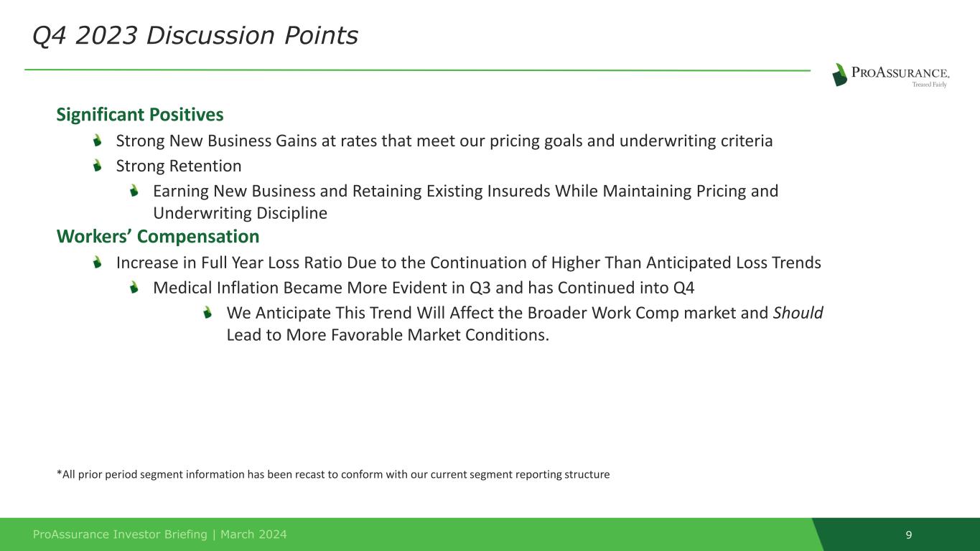
Task: Select the bullet icon before Medical Inflation
Action: tap(134, 288)
